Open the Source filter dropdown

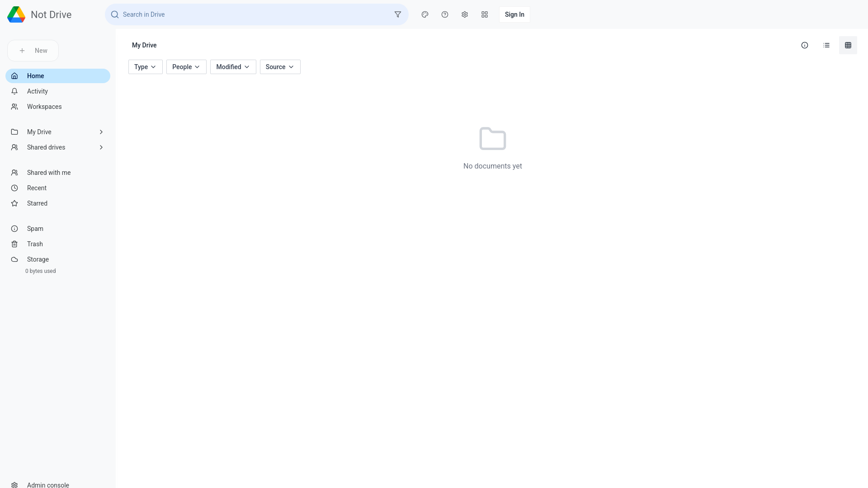tap(280, 67)
